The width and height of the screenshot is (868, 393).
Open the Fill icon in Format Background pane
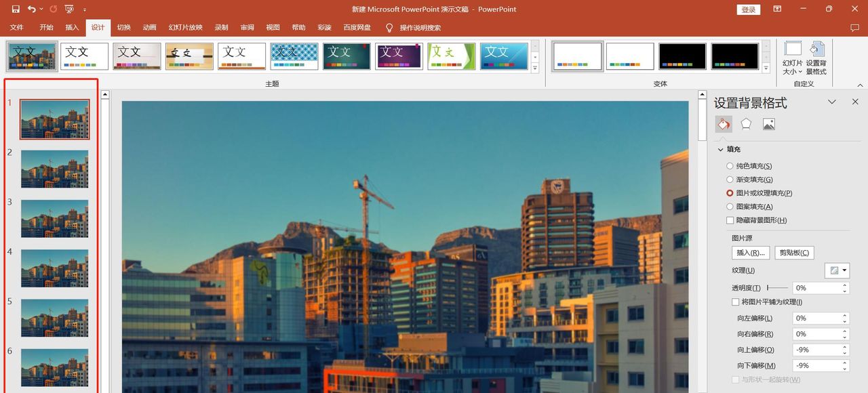click(724, 124)
